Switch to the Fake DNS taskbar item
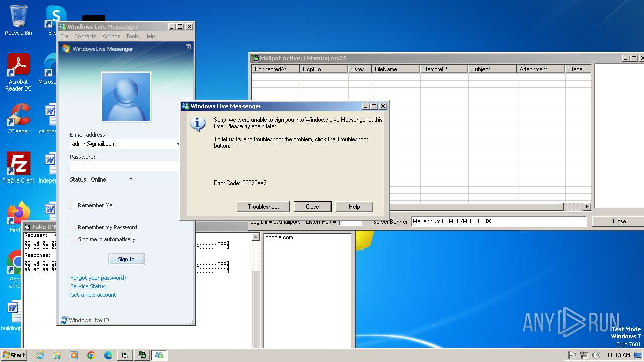 coord(125,355)
